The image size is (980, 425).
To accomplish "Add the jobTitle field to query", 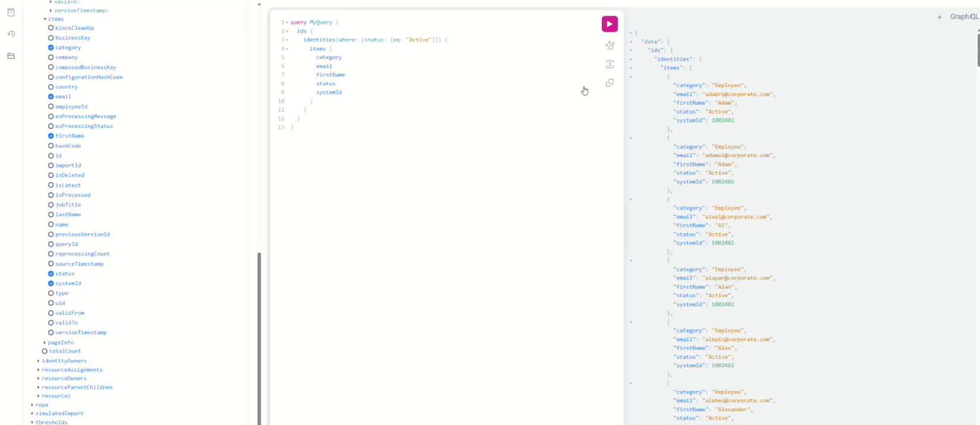I will pyautogui.click(x=51, y=205).
